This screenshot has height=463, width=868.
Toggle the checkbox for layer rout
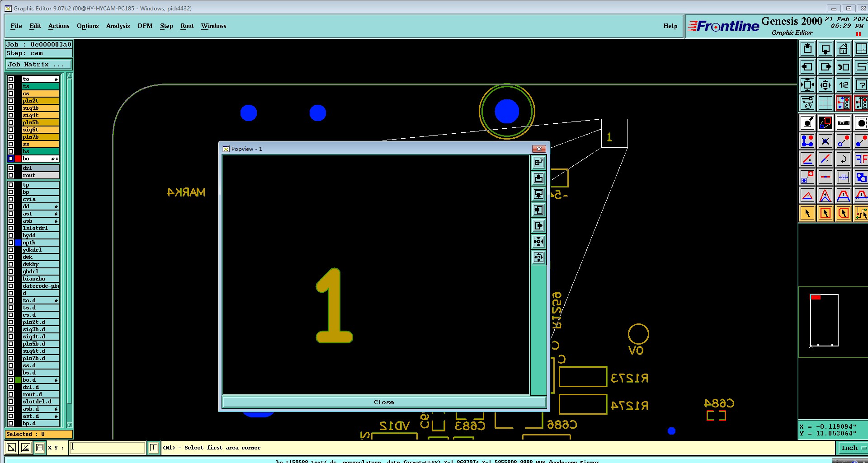pos(11,175)
